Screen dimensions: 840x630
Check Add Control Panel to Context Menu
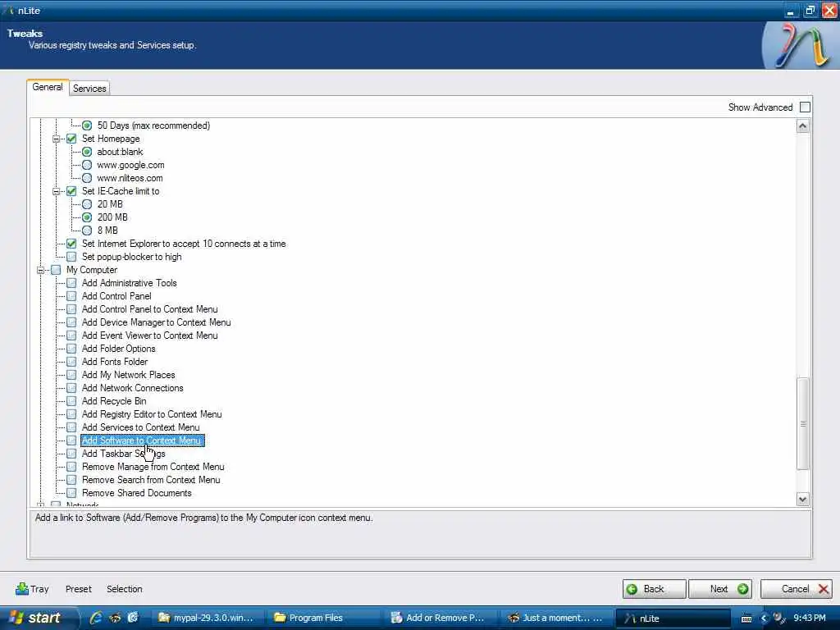point(71,309)
